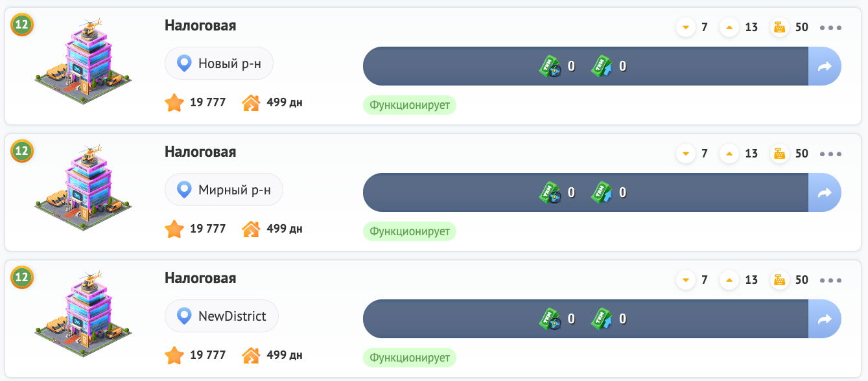Select the Новый р-н district chip
The image size is (868, 381).
point(218,63)
